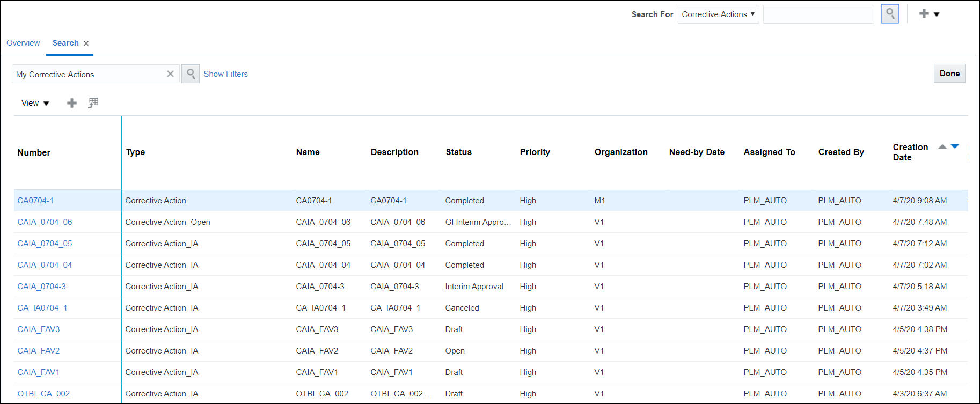Sort Creation Date ascending arrow
Viewport: 980px width, 404px height.
942,146
